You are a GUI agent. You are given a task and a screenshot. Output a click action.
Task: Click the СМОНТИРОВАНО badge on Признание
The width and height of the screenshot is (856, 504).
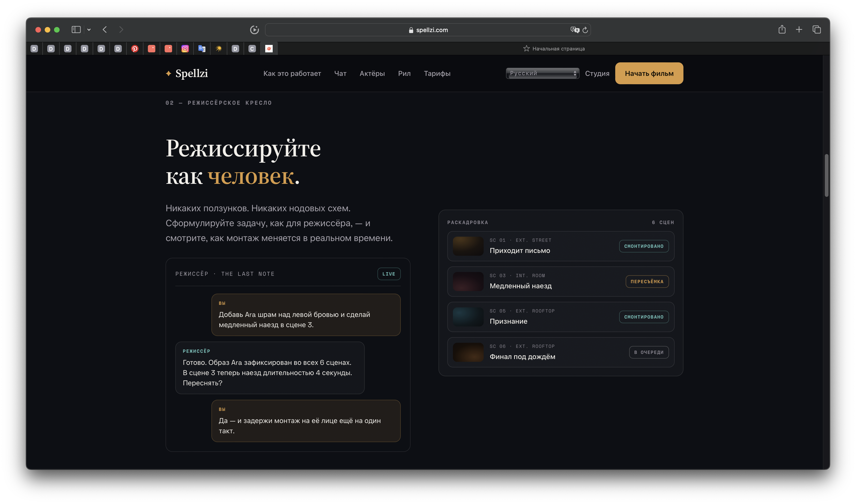pos(644,317)
